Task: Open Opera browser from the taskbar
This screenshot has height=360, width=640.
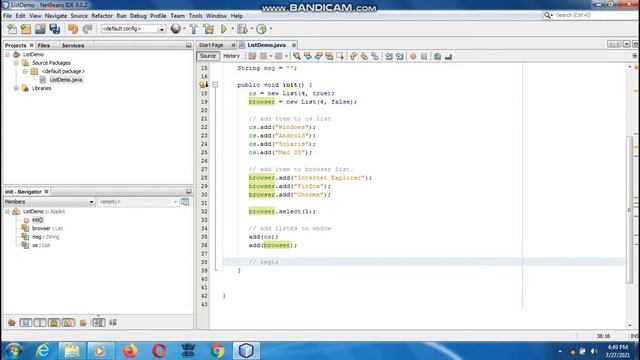Action: click(159, 351)
